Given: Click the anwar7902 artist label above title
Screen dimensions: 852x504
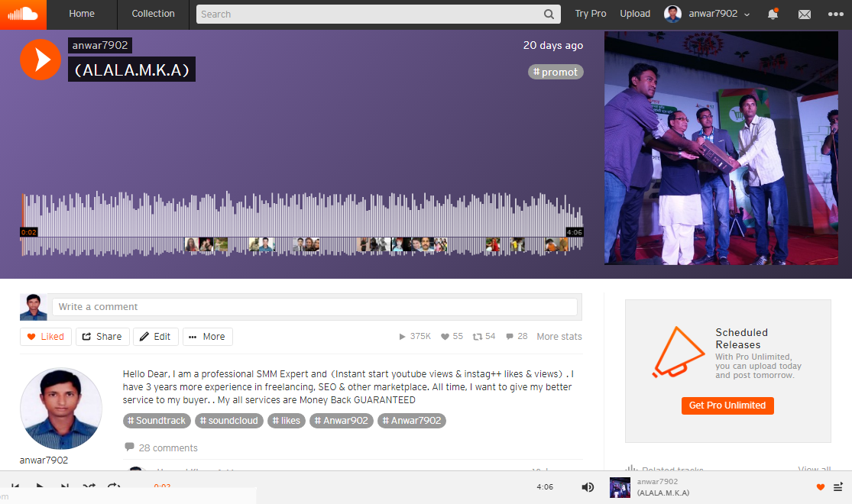Looking at the screenshot, I should (x=100, y=45).
